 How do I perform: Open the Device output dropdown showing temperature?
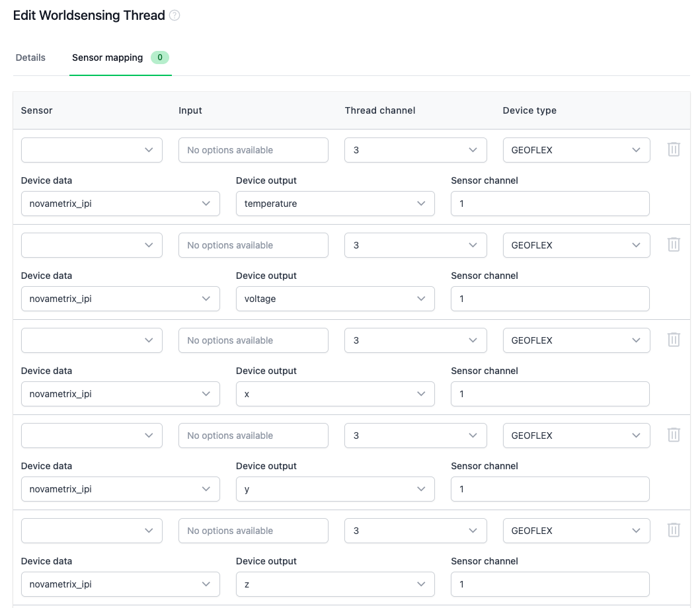pos(334,203)
